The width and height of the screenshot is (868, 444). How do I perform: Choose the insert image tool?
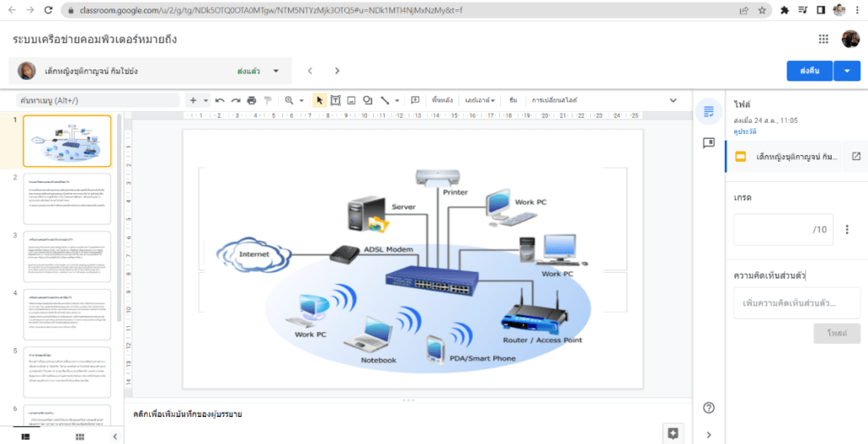(351, 100)
